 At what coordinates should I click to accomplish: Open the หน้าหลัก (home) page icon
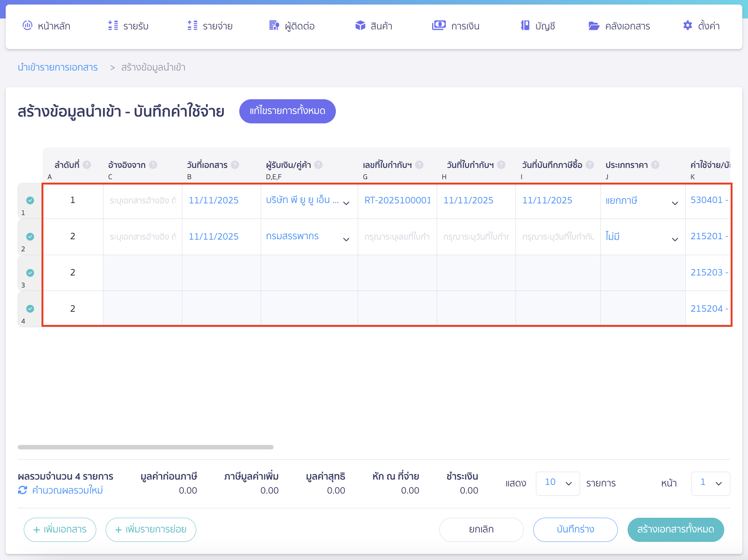point(28,26)
